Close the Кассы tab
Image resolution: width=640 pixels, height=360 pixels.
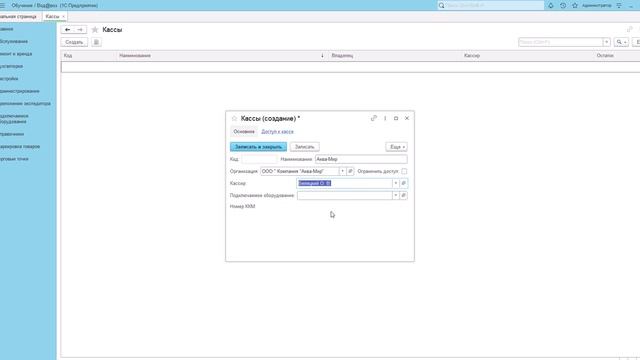point(63,17)
